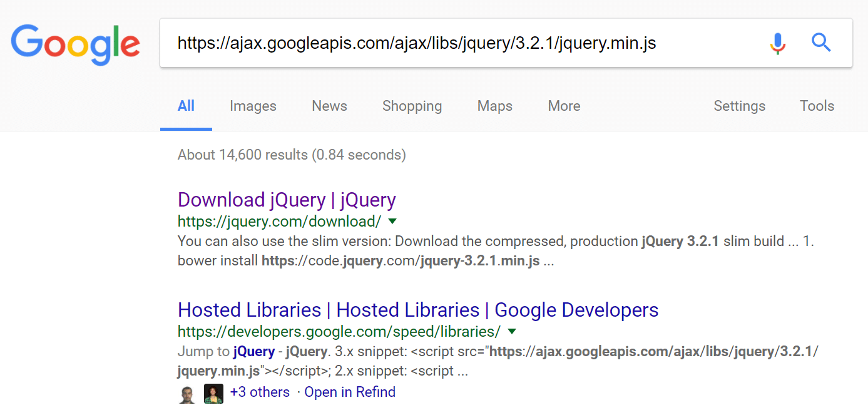This screenshot has width=868, height=415.
Task: Open the Settings menu
Action: tap(739, 106)
